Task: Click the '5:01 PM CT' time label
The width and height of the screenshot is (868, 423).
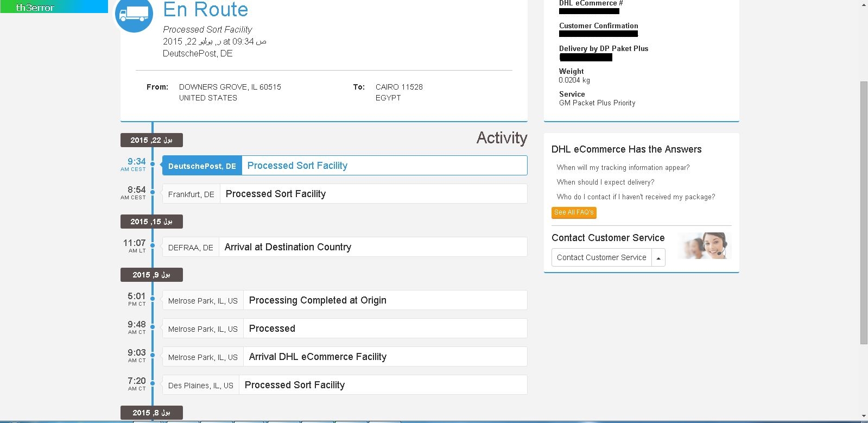Action: [137, 299]
